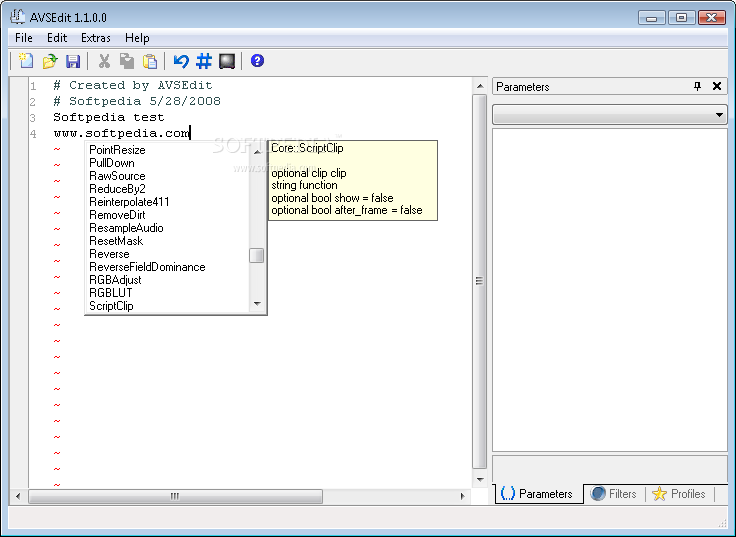Click the blue Undo arrow icon
The image size is (736, 537).
[x=181, y=61]
